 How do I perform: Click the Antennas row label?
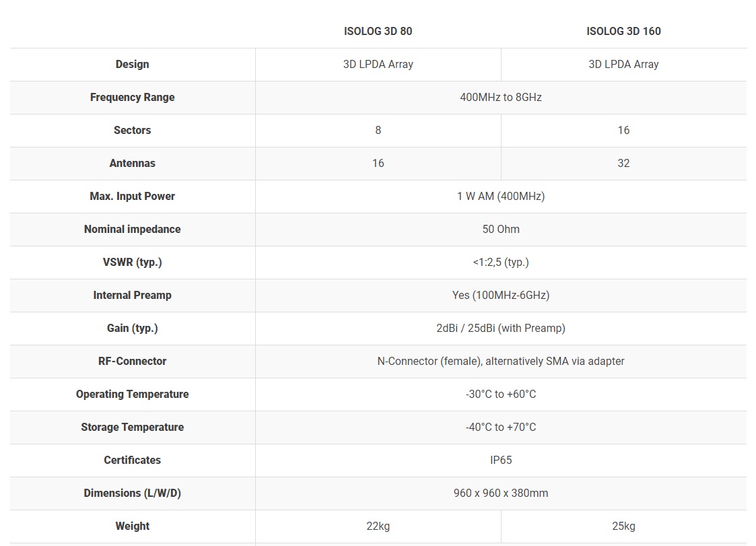click(x=132, y=163)
